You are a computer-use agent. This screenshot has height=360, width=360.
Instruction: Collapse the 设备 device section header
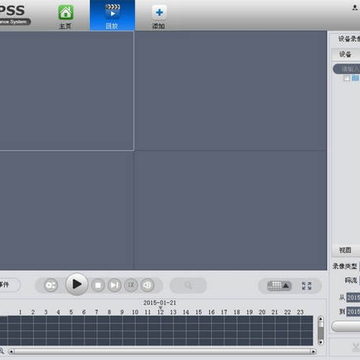(x=346, y=54)
